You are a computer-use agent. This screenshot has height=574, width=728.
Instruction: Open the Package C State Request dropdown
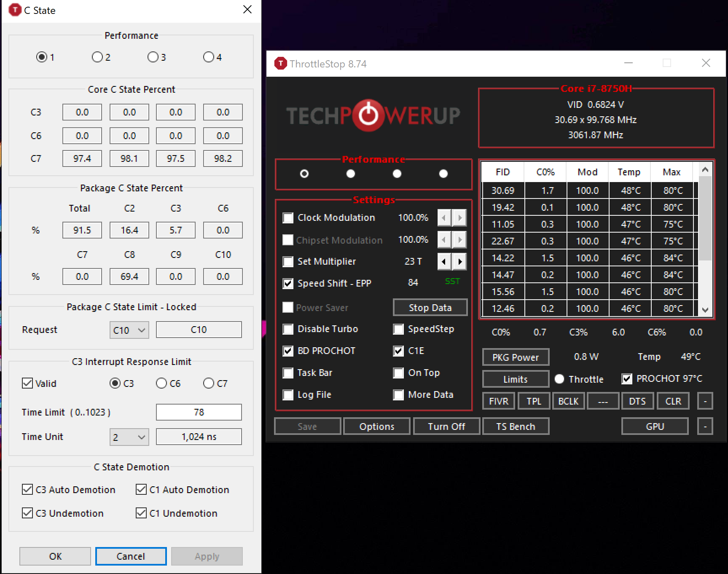[x=129, y=330]
